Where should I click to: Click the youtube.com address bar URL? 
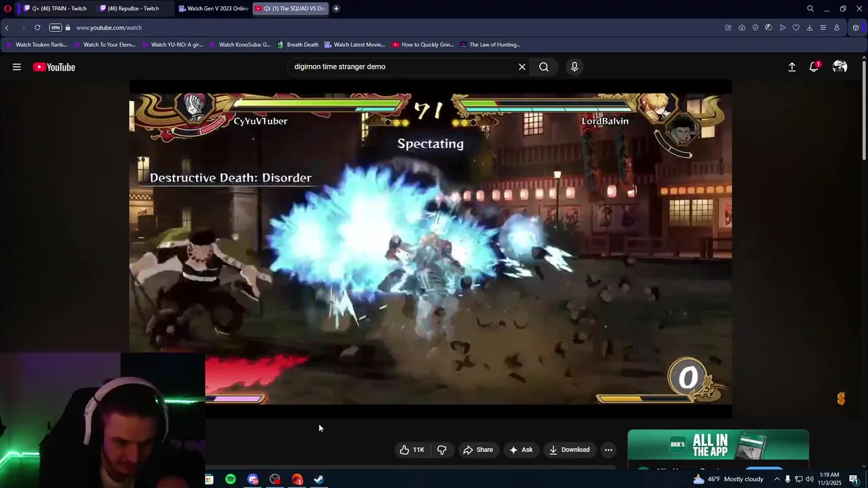tap(108, 28)
